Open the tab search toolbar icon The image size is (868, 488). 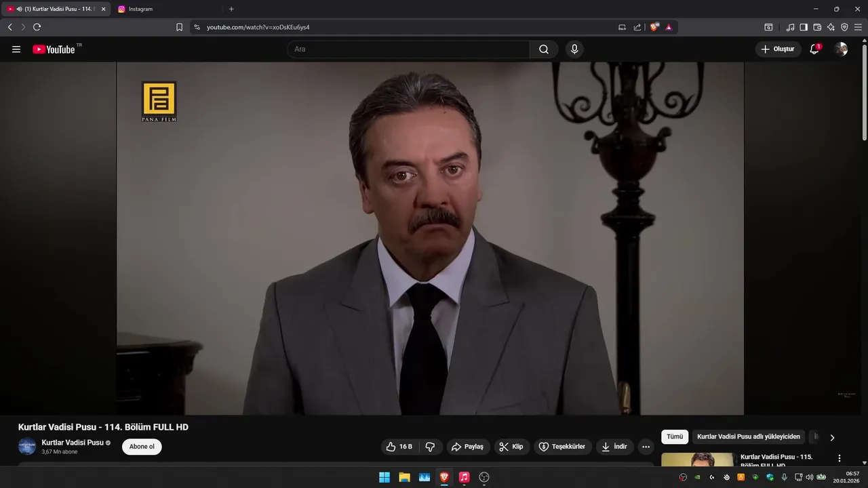click(768, 27)
